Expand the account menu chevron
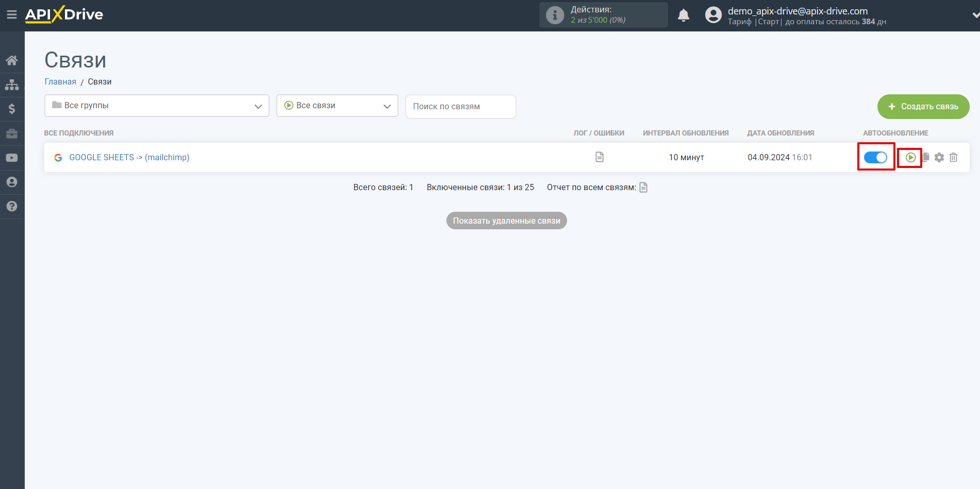 pos(975,15)
